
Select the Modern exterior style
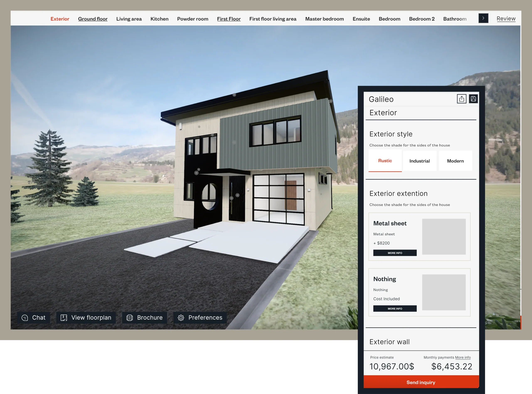click(455, 161)
